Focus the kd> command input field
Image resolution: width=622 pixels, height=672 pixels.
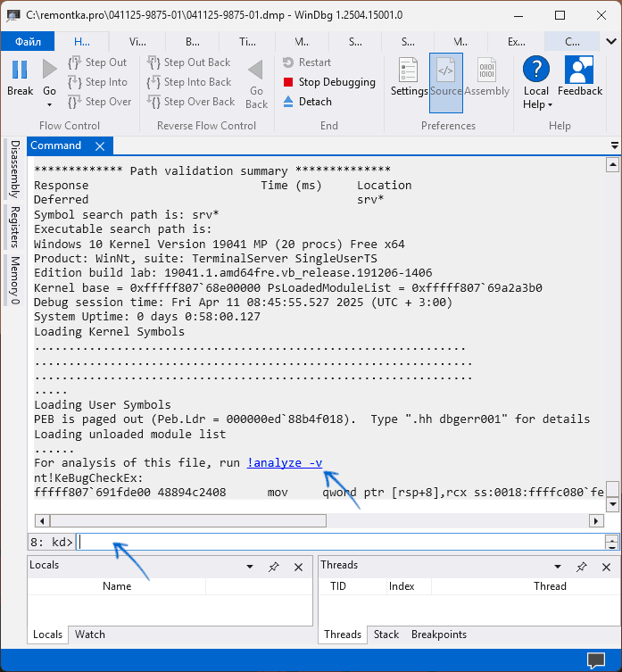tap(340, 542)
